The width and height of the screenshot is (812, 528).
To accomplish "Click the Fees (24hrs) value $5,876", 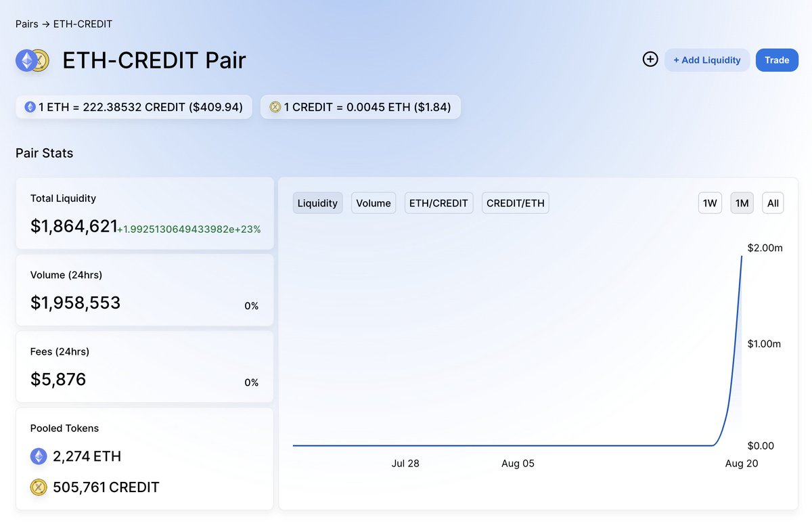I will tap(58, 379).
